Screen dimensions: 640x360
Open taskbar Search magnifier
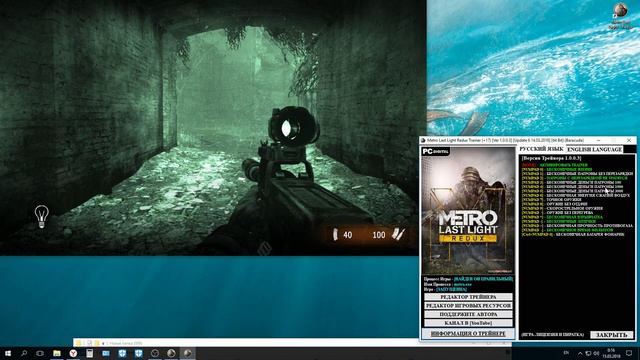coord(24,353)
